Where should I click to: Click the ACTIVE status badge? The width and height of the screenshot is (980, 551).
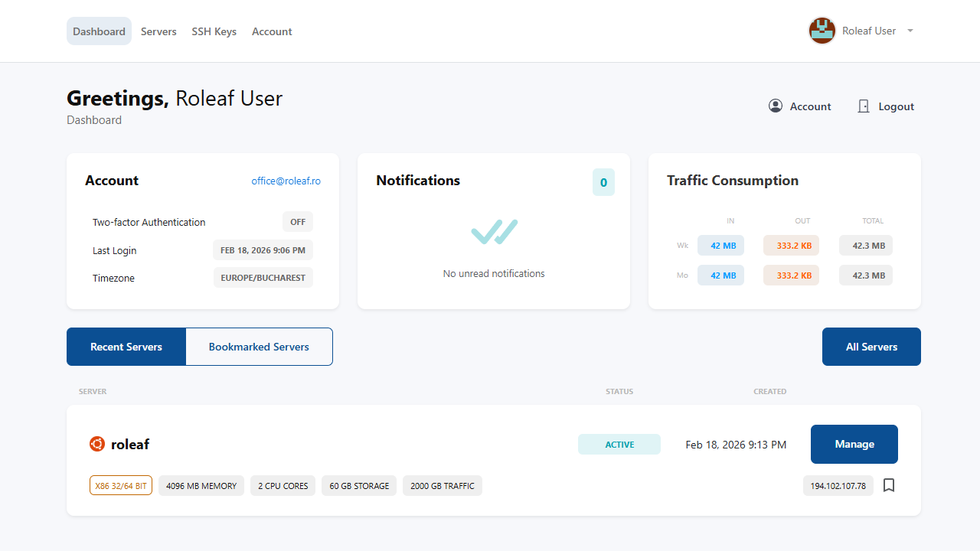619,444
